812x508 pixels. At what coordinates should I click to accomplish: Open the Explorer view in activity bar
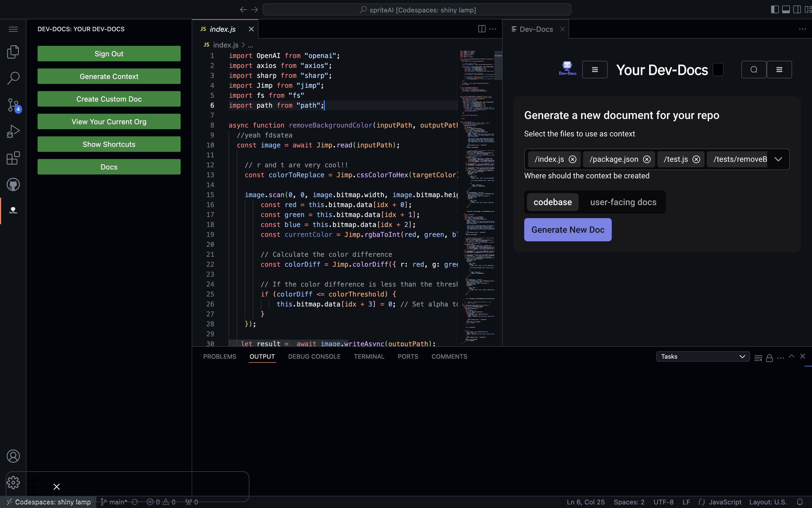pyautogui.click(x=13, y=52)
